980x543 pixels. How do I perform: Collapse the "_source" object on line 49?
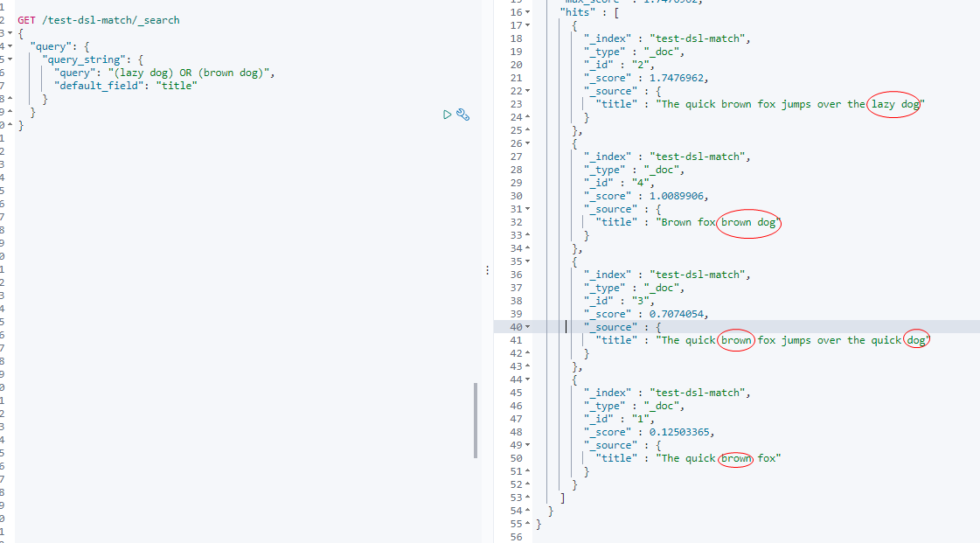[x=525, y=444]
